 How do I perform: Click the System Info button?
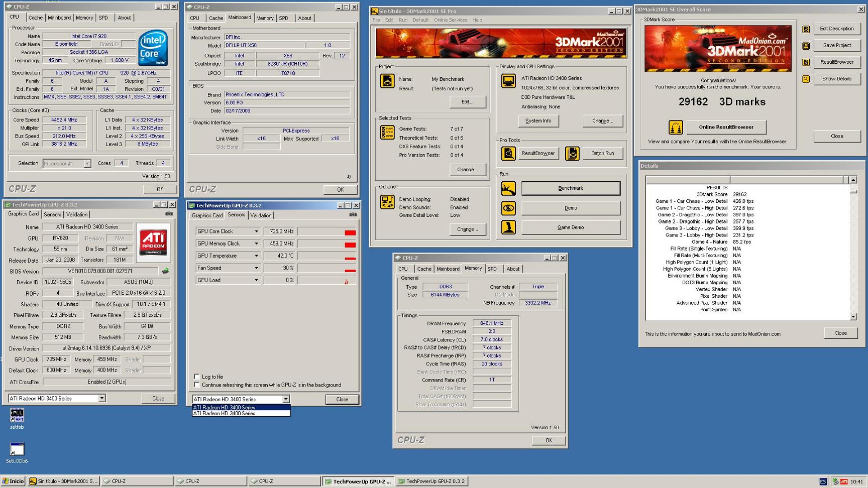pyautogui.click(x=538, y=121)
